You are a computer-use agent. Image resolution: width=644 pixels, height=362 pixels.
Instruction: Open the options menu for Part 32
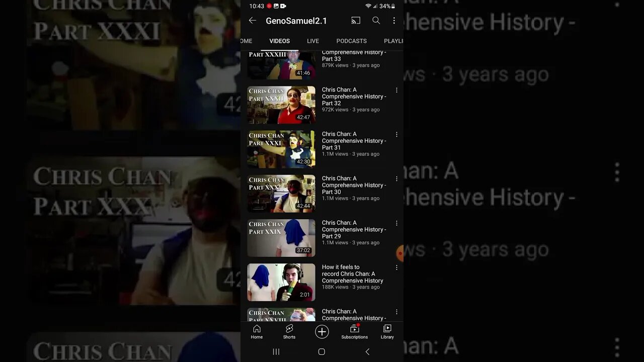396,90
